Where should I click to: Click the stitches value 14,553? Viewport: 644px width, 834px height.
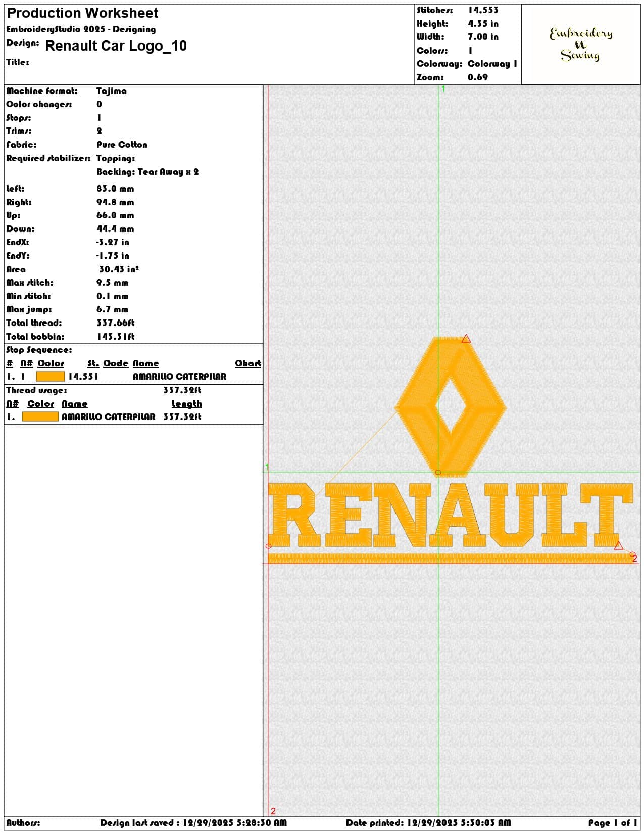(483, 10)
